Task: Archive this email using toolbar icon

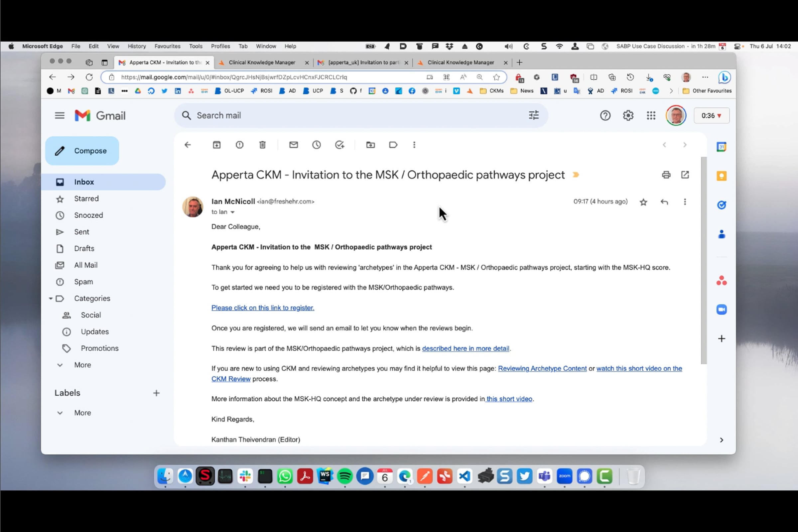Action: point(216,145)
